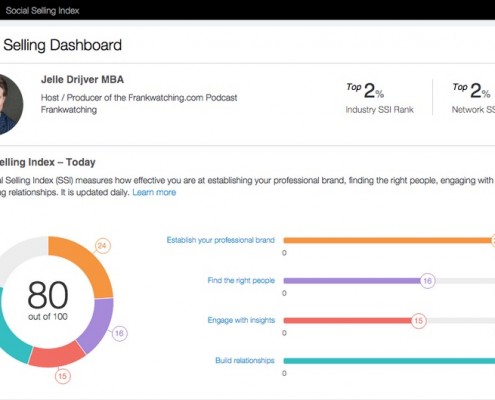495x400 pixels.
Task: Click the 0 label under teal bar
Action: tap(284, 373)
